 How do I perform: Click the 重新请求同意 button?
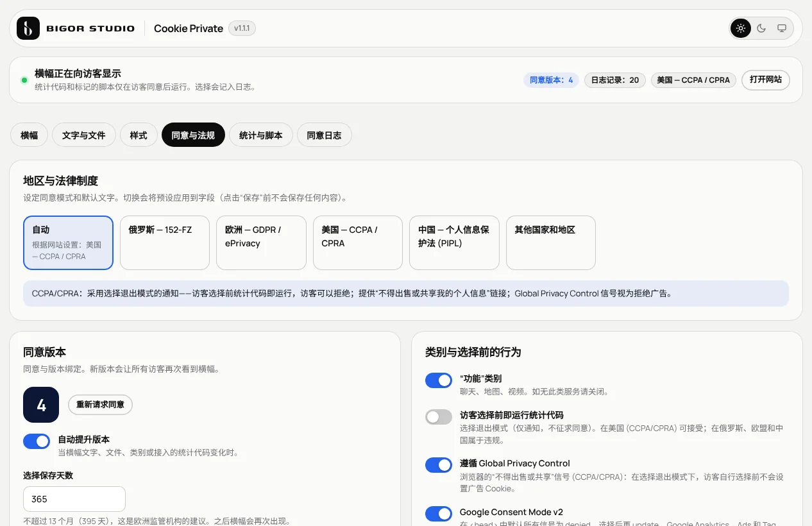tap(101, 405)
